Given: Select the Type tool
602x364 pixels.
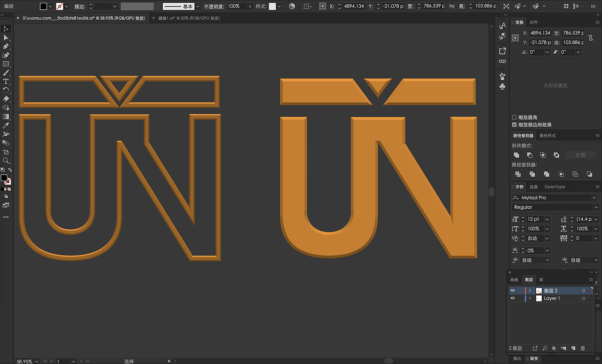Looking at the screenshot, I should [x=6, y=82].
